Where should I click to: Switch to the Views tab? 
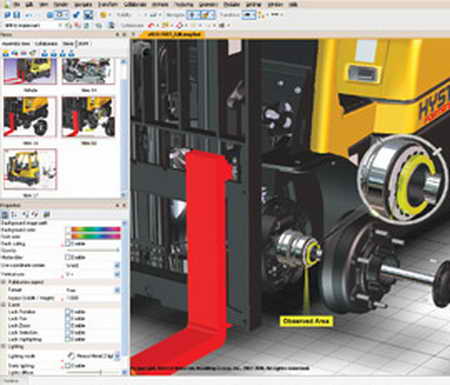coord(68,44)
